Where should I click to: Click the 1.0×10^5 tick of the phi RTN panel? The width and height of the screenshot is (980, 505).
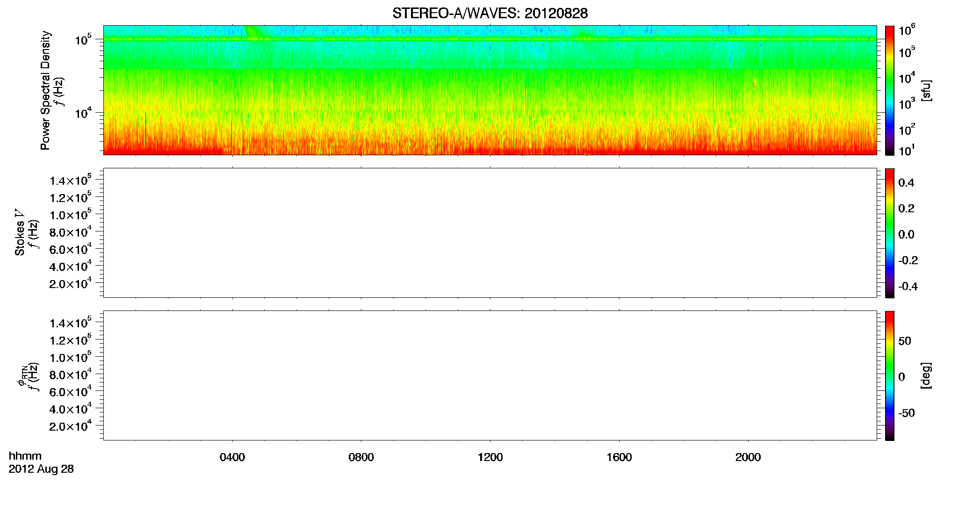point(71,357)
